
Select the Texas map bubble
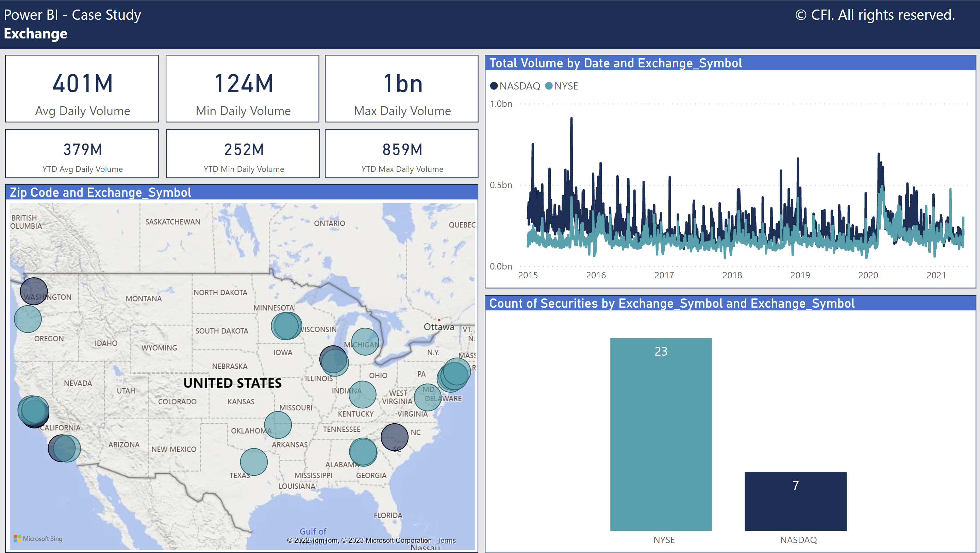pos(254,462)
